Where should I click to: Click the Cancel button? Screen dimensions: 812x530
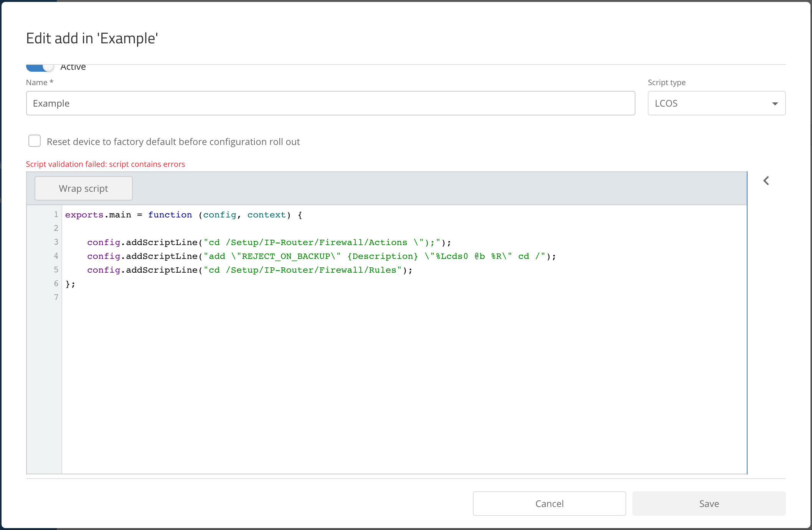click(549, 504)
